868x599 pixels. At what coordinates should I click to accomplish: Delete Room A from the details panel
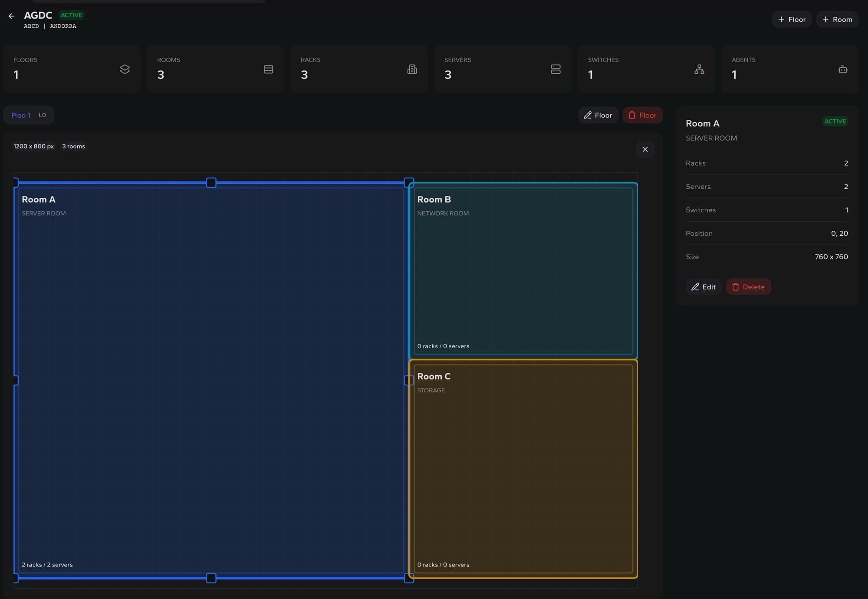748,287
